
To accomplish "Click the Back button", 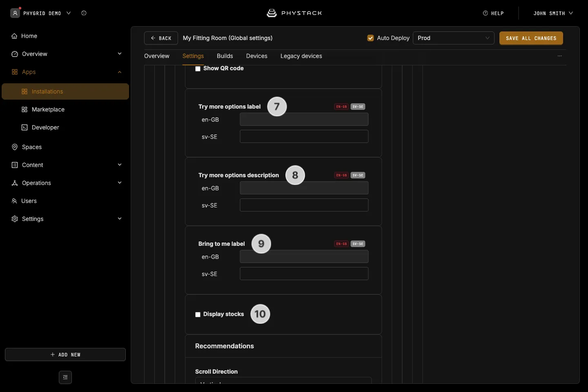I will click(x=161, y=38).
